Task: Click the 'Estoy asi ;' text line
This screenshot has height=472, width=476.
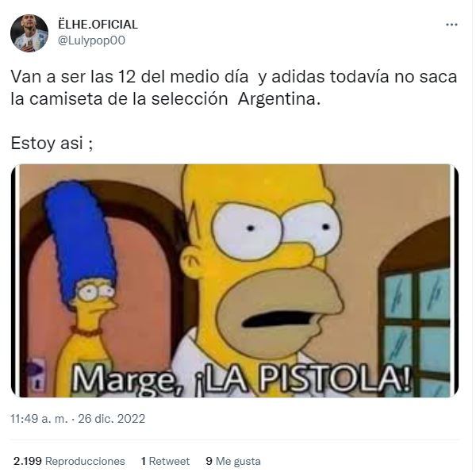Action: pos(52,144)
